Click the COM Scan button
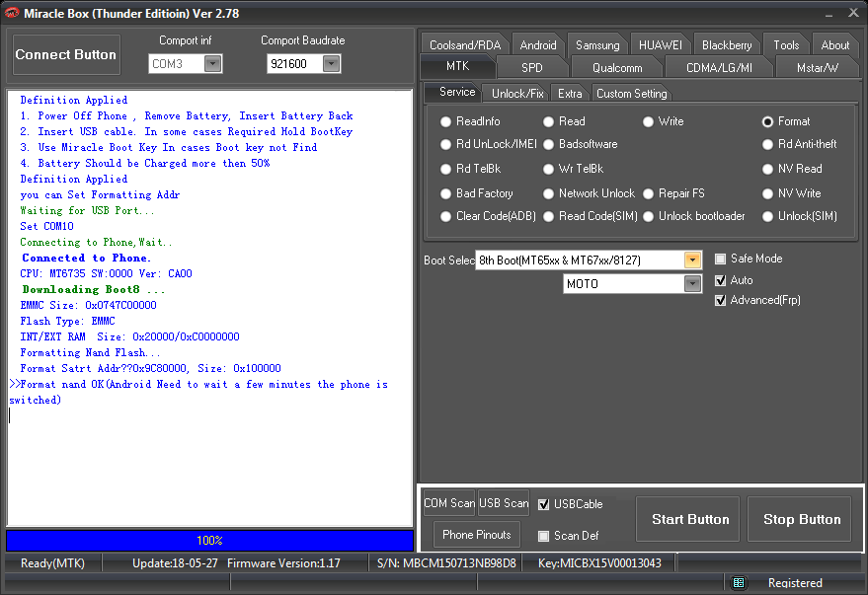Viewport: 868px width, 595px height. click(449, 503)
